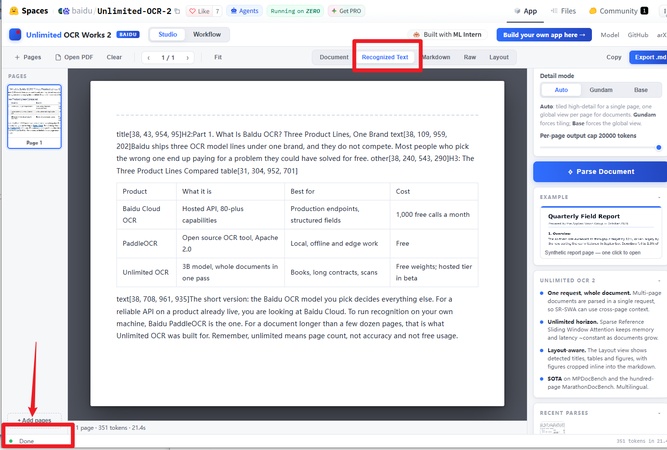Click the Unlimited OCR table cell
667x450 pixels.
coord(146,272)
